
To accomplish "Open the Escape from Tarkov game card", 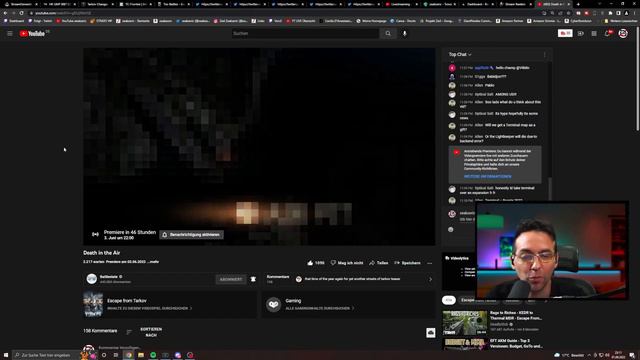I will tap(170, 304).
